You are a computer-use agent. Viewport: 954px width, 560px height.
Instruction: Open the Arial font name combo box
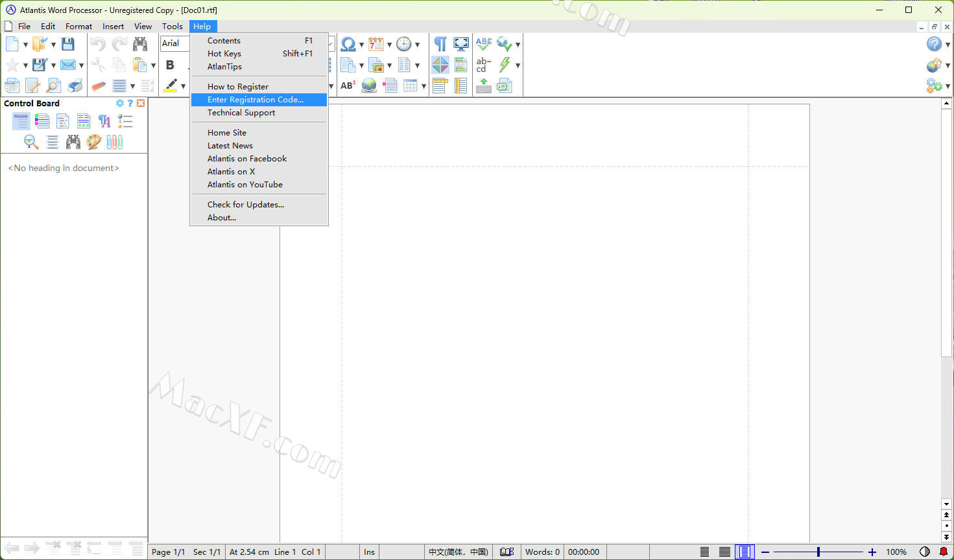point(175,43)
